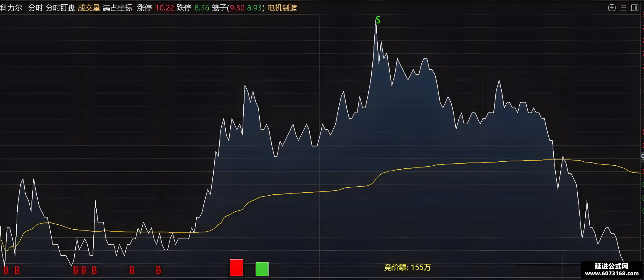Select the green square indicator block
Viewport: 644px width, 280px height.
pyautogui.click(x=262, y=269)
